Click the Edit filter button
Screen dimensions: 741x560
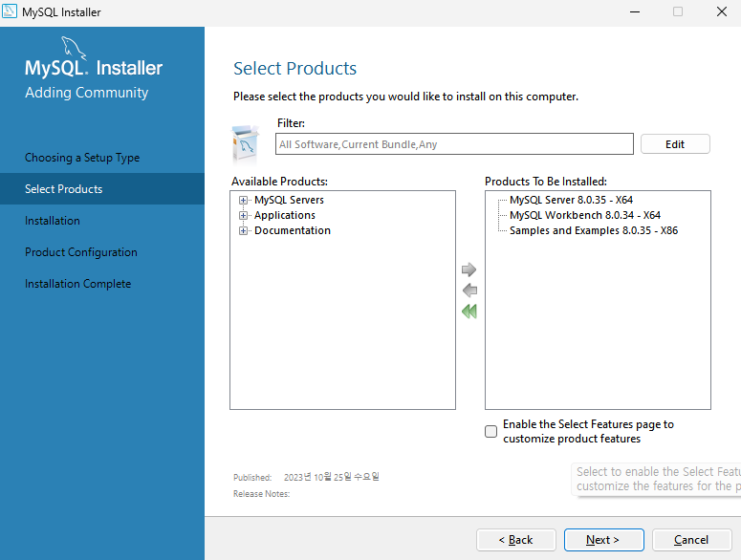click(675, 144)
